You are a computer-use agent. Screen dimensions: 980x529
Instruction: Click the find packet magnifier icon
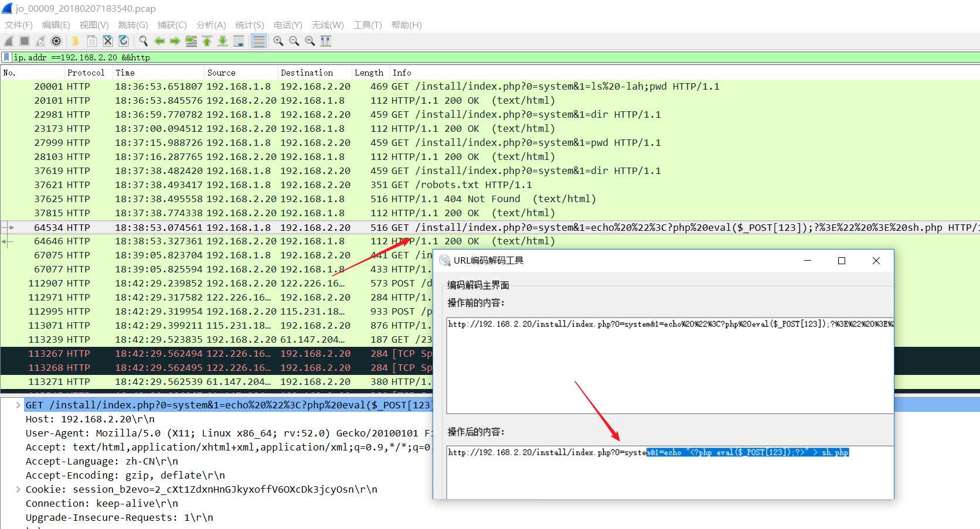coord(143,41)
